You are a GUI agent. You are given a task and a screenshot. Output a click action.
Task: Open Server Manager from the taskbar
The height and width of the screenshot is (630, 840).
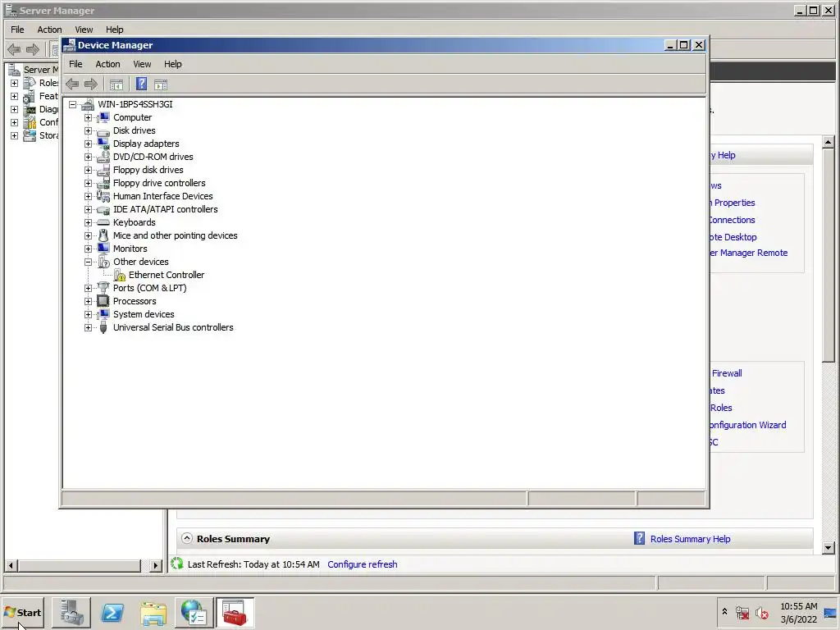tap(71, 613)
